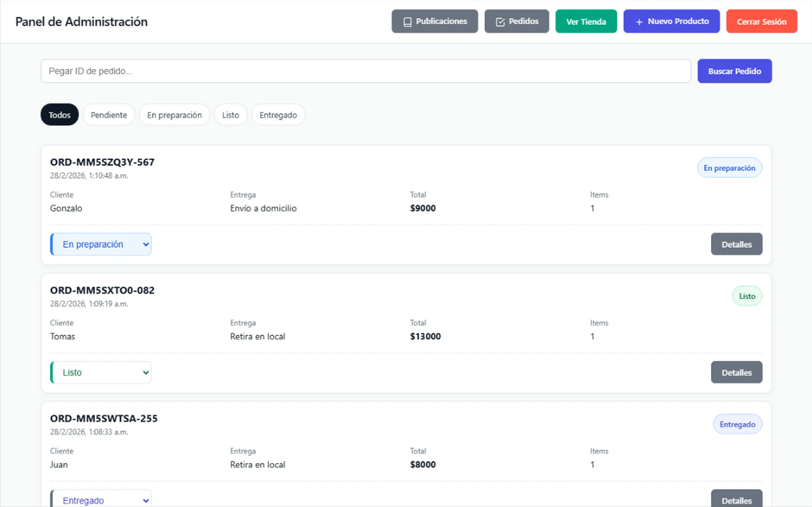Screen dimensions: 812x507
Task: Click the Buscar Pedido button
Action: [x=734, y=71]
